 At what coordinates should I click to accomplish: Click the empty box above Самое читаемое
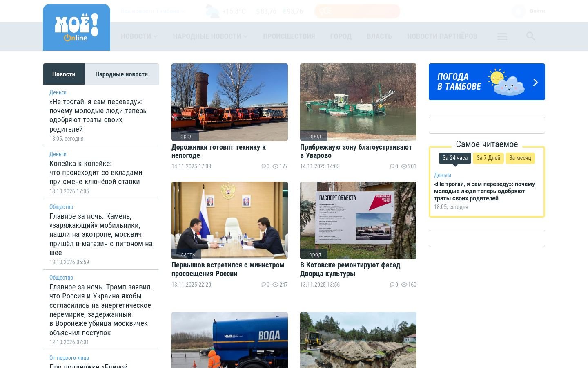click(487, 125)
